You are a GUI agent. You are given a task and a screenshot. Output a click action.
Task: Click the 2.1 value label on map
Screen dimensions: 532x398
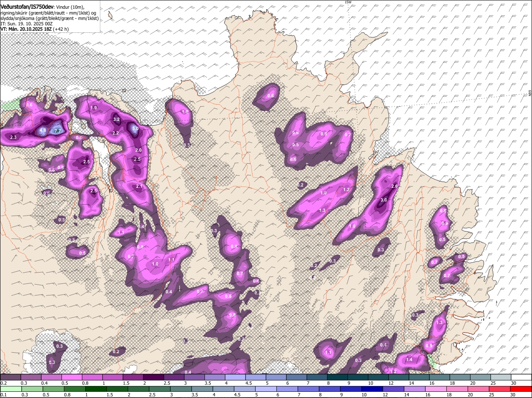point(139,187)
